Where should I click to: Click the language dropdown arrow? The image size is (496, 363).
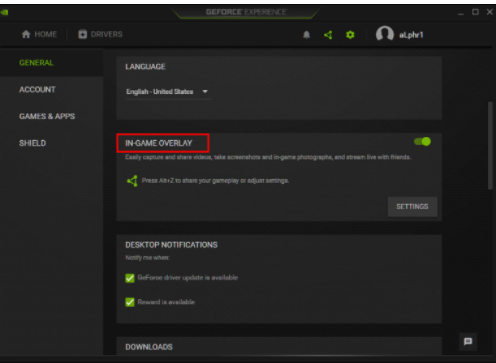(x=205, y=91)
